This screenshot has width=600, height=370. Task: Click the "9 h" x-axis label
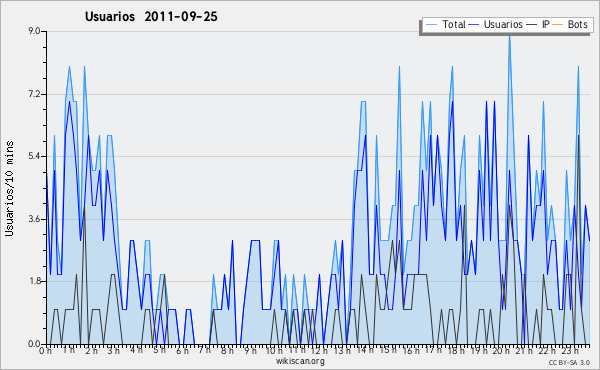250,351
